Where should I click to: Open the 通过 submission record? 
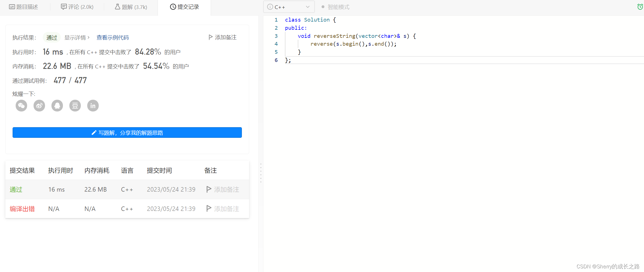tap(16, 190)
